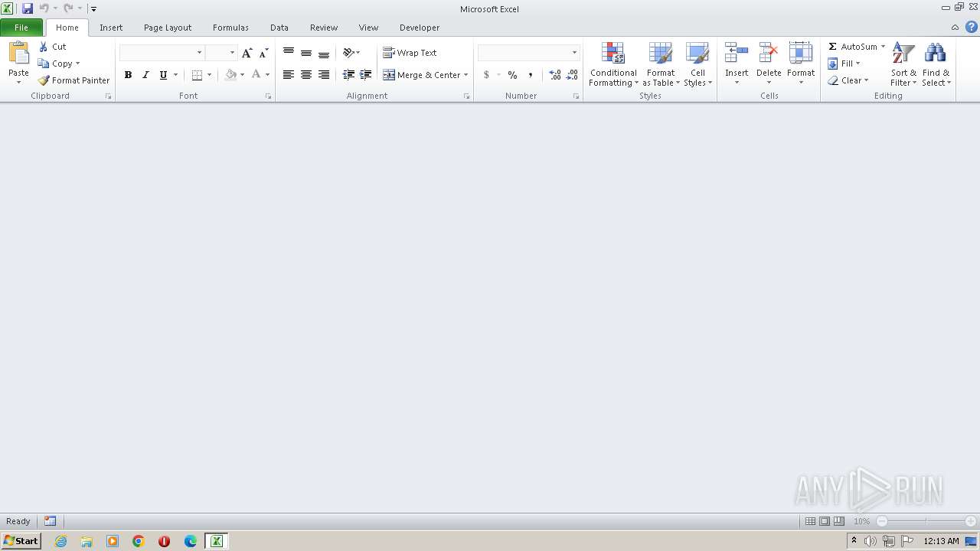Activate the Format Painter brush
This screenshot has height=551, width=980.
74,80
